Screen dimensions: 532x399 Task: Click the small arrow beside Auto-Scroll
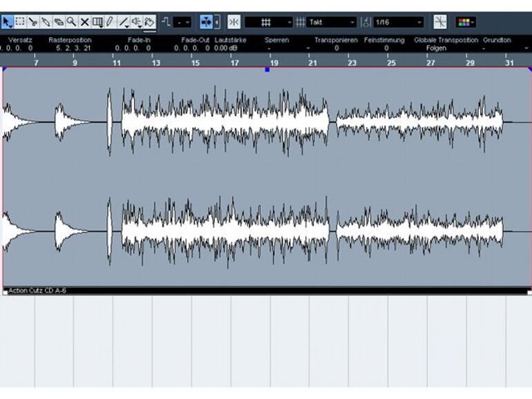click(217, 22)
